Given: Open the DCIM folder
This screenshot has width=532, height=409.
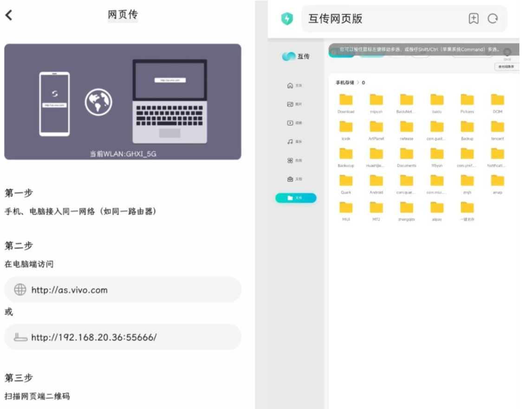Looking at the screenshot, I should tap(497, 103).
